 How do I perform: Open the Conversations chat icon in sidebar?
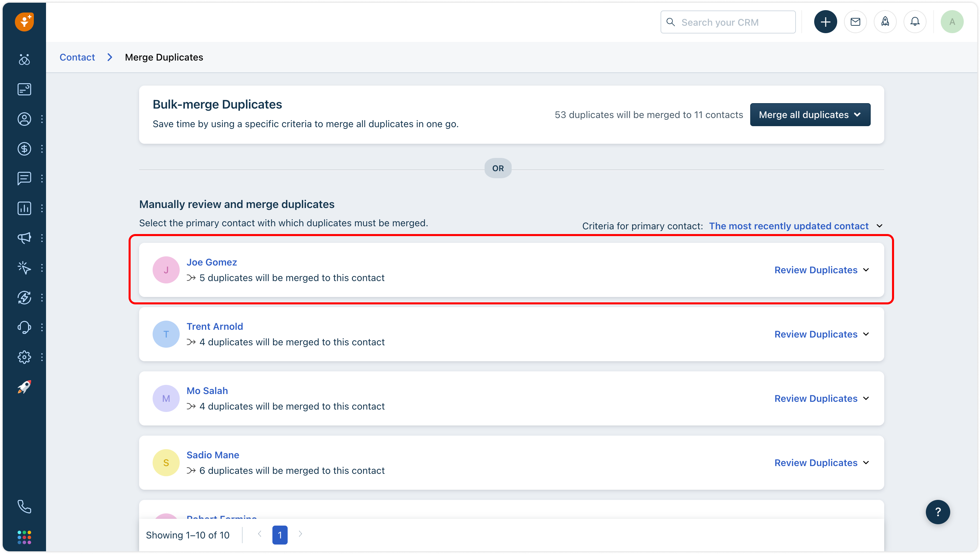pos(24,179)
